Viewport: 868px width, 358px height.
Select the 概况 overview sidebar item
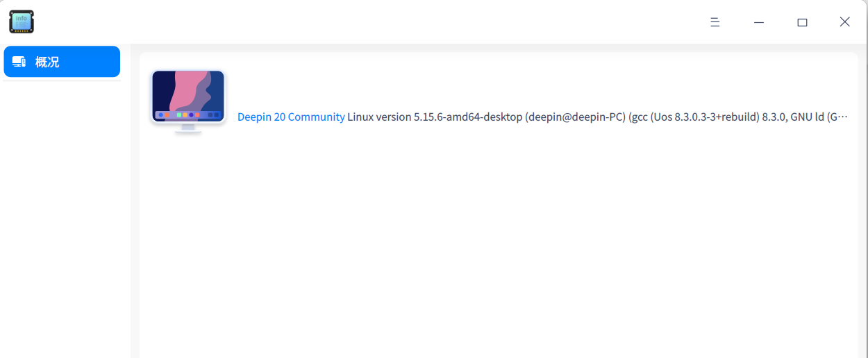(x=62, y=62)
